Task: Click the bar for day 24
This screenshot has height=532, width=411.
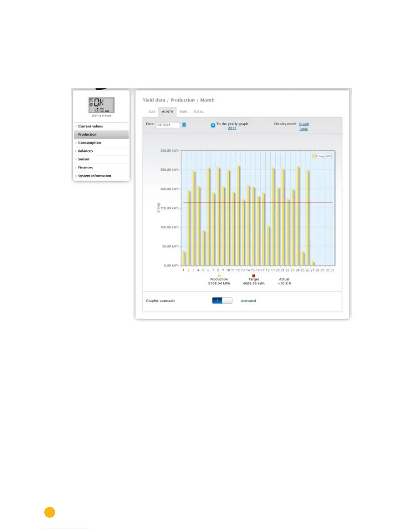Action: [298, 216]
